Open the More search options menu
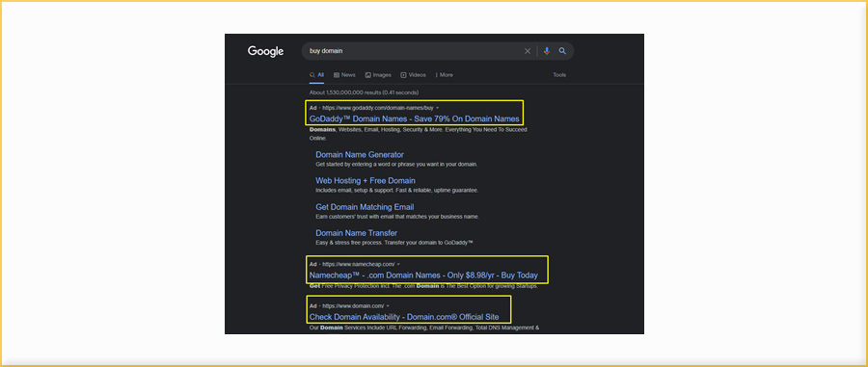This screenshot has height=367, width=868. click(x=444, y=74)
